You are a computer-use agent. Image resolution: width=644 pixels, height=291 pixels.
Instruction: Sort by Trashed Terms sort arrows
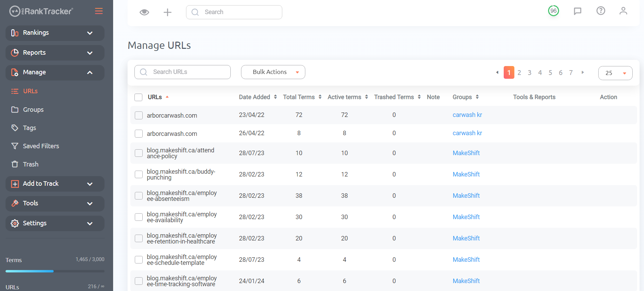click(419, 97)
